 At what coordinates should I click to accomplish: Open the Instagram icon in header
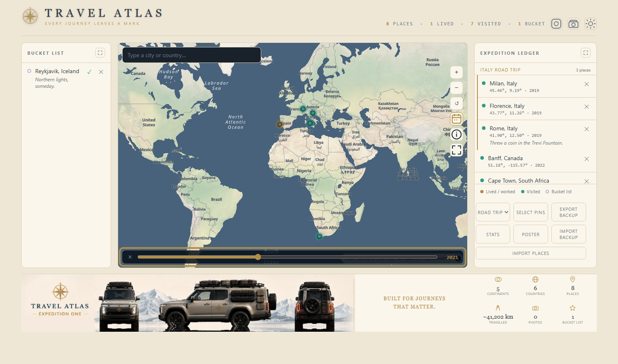556,24
